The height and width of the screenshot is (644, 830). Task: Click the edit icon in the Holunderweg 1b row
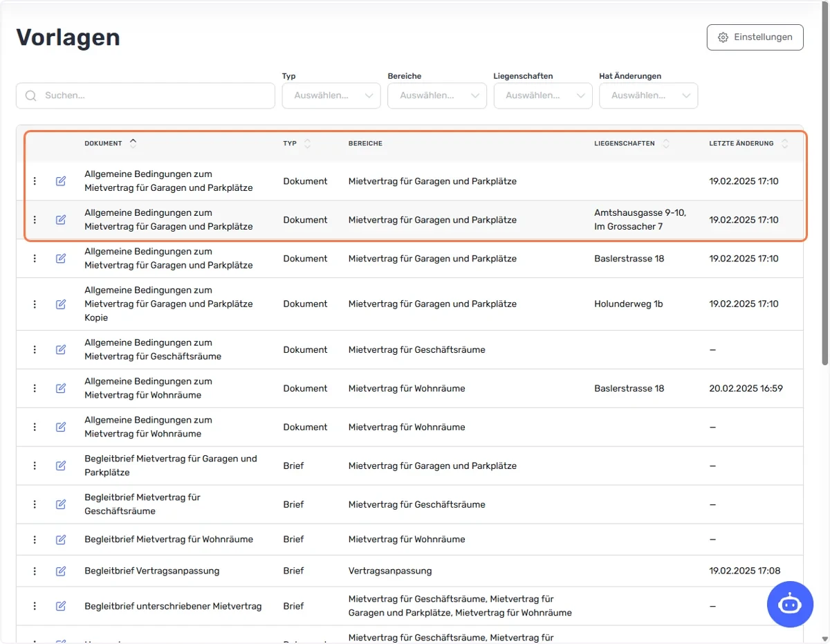pyautogui.click(x=61, y=304)
